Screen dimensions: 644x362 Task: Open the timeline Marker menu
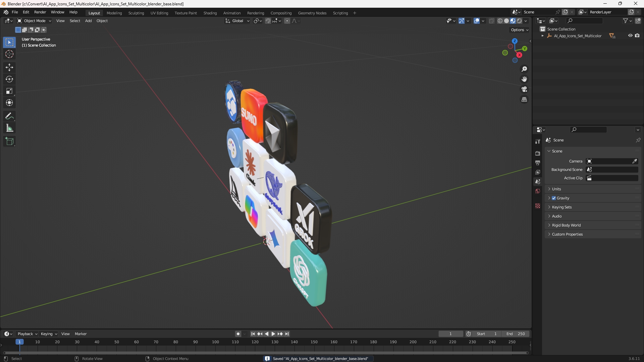(80, 334)
